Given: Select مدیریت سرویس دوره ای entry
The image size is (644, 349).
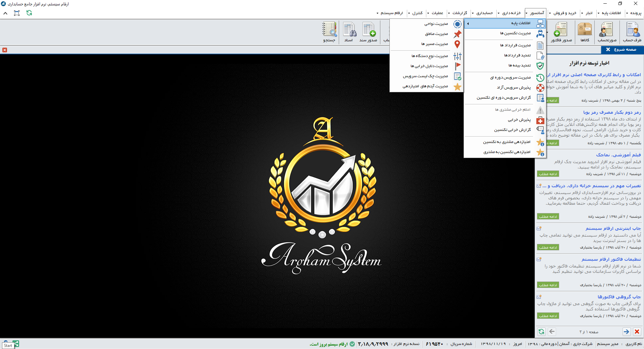Looking at the screenshot, I should (x=505, y=78).
